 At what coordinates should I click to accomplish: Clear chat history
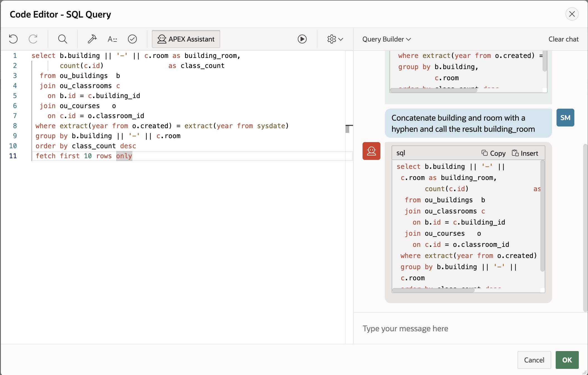563,39
